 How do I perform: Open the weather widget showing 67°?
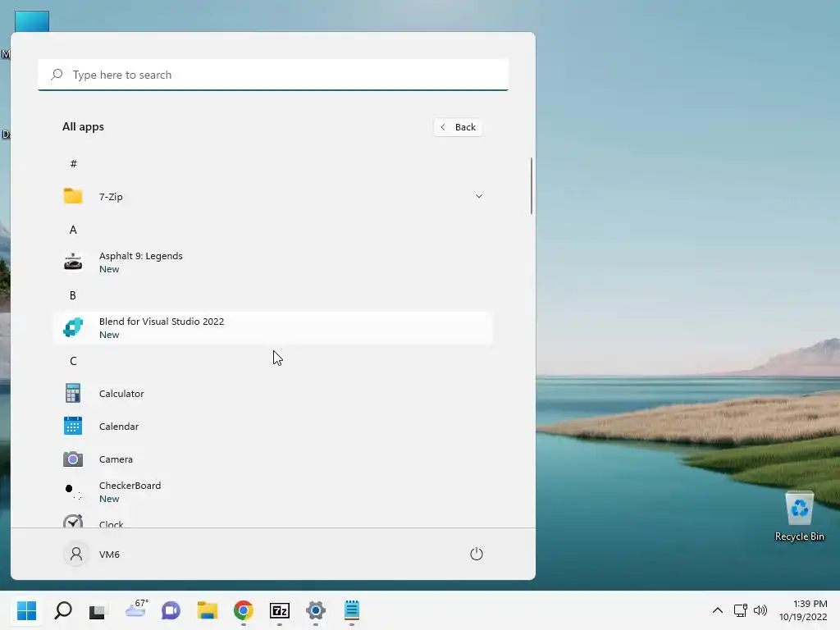(x=136, y=609)
